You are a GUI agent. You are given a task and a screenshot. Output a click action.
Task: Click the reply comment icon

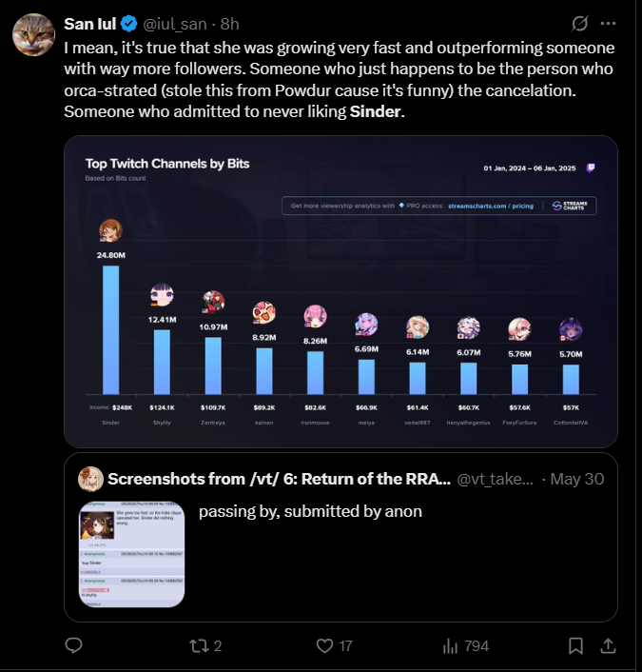(74, 645)
